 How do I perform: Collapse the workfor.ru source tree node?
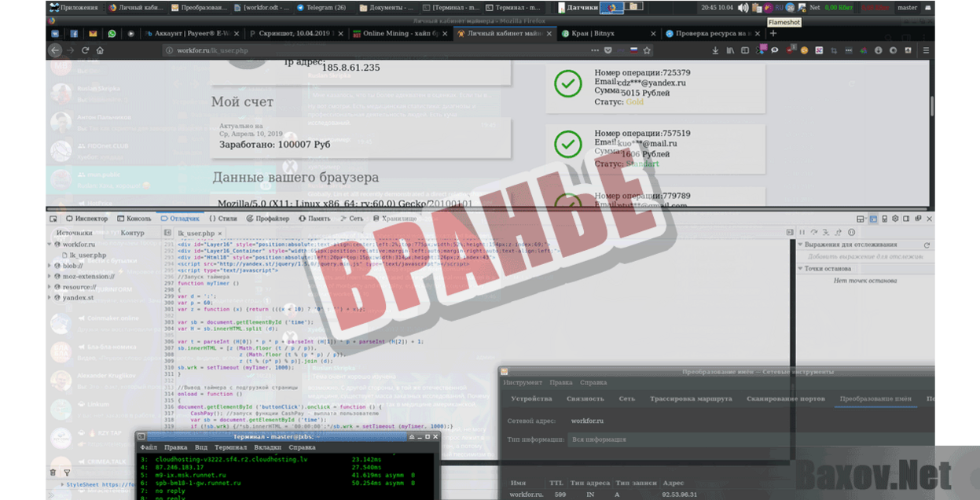click(x=51, y=244)
